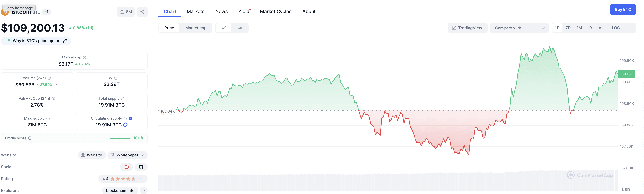Open Bitcoin's GitHub via the social icon

[x=141, y=167]
